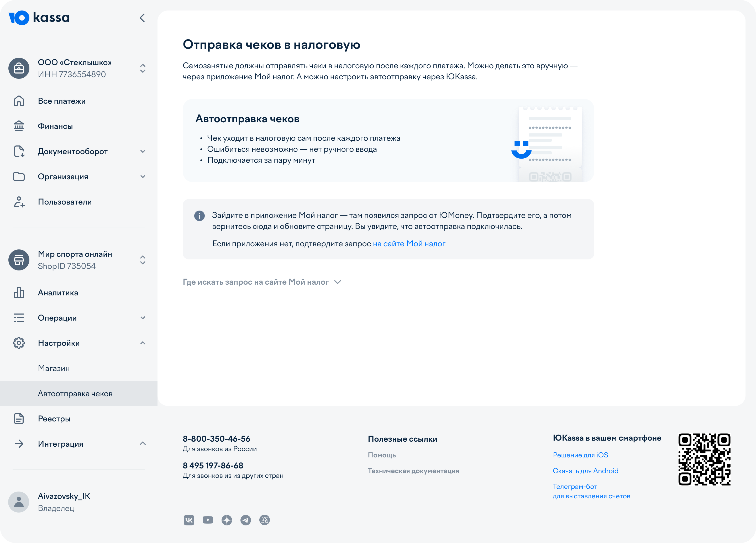
Task: Open the vc.ru icon in the footer
Action: click(265, 520)
